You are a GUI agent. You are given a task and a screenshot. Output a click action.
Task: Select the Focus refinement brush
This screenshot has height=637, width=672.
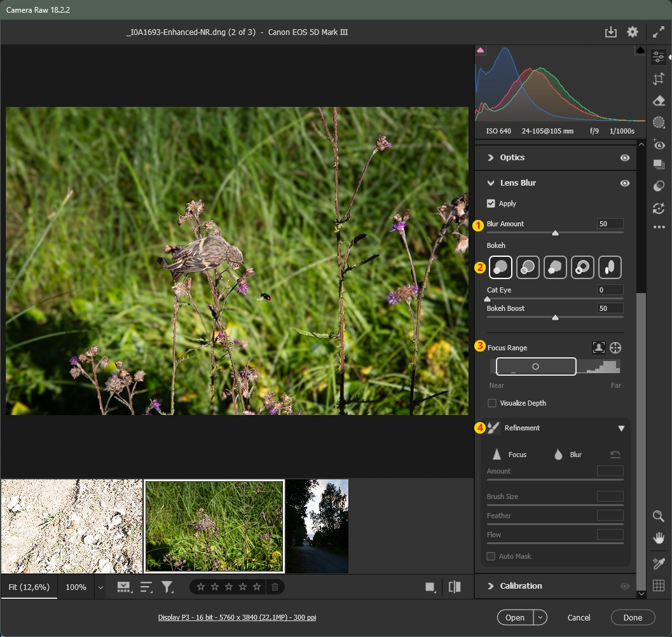(x=497, y=455)
